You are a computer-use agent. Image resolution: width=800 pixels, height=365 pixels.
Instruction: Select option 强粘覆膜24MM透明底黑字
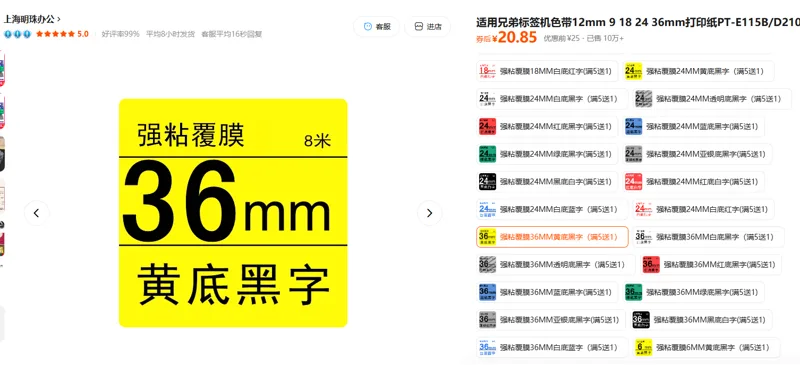tap(713, 99)
